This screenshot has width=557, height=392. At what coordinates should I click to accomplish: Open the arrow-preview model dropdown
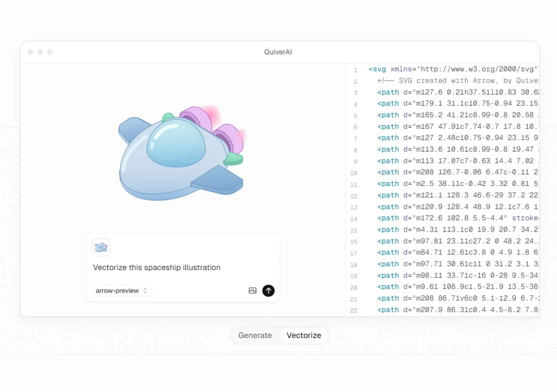pos(120,290)
